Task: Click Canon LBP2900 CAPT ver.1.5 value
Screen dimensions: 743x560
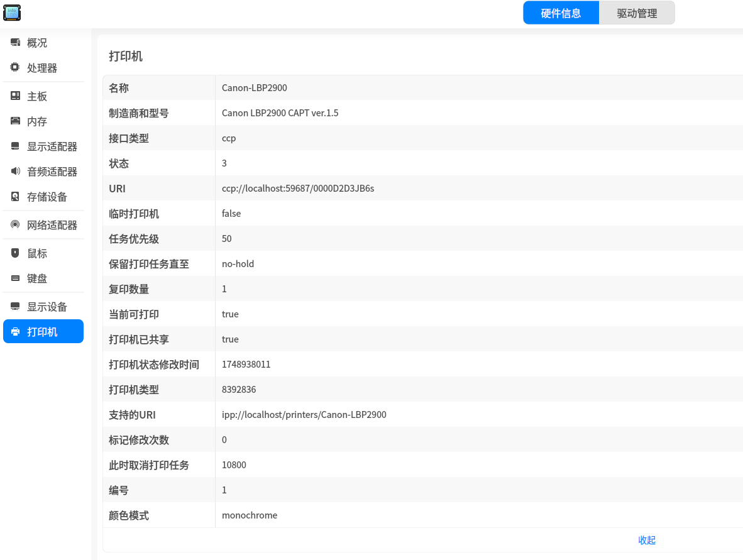Action: [x=280, y=113]
